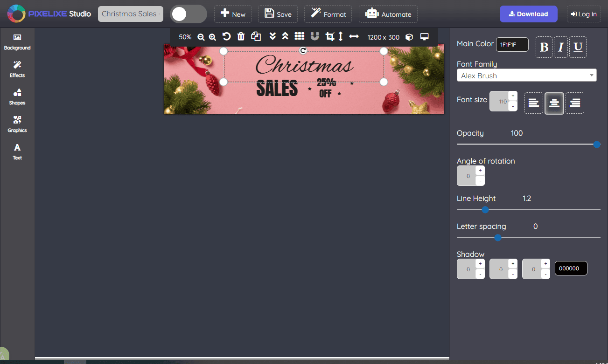
Task: Open the Effects panel
Action: pos(17,69)
